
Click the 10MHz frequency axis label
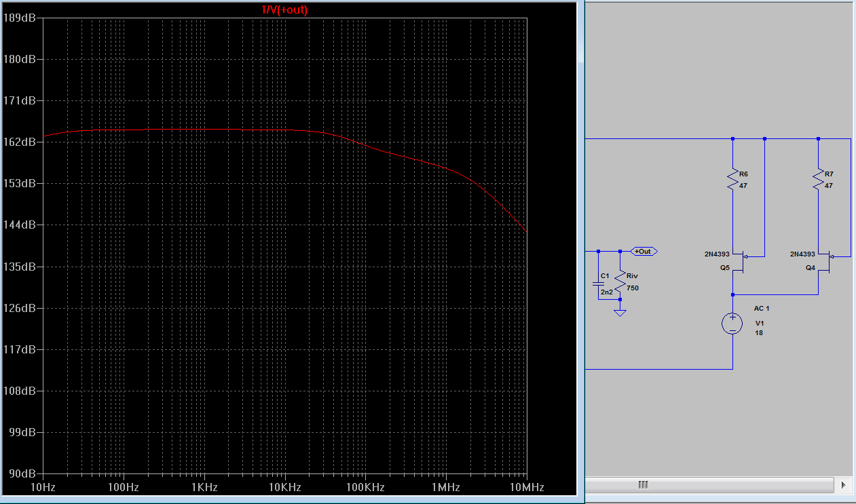[527, 487]
